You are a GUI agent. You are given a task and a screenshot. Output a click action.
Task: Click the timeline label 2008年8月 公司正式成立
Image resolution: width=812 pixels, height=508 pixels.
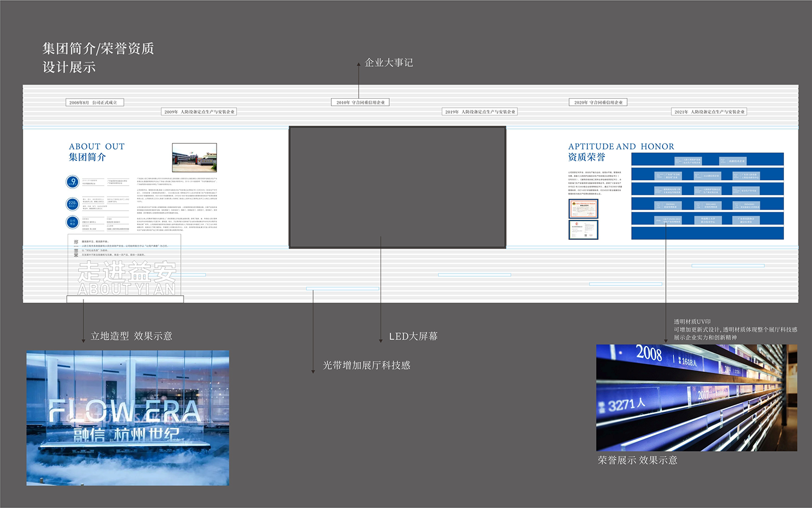click(x=95, y=102)
